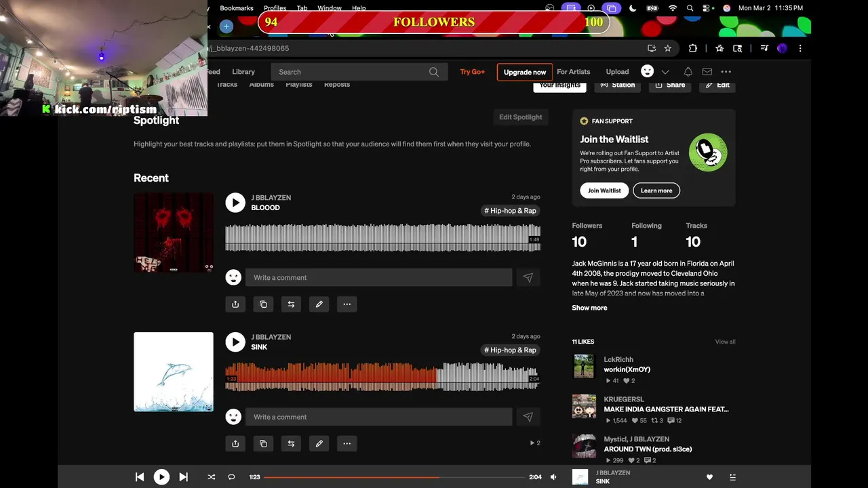The height and width of the screenshot is (488, 868).
Task: Expand the profile avatar dropdown
Action: [x=665, y=72]
